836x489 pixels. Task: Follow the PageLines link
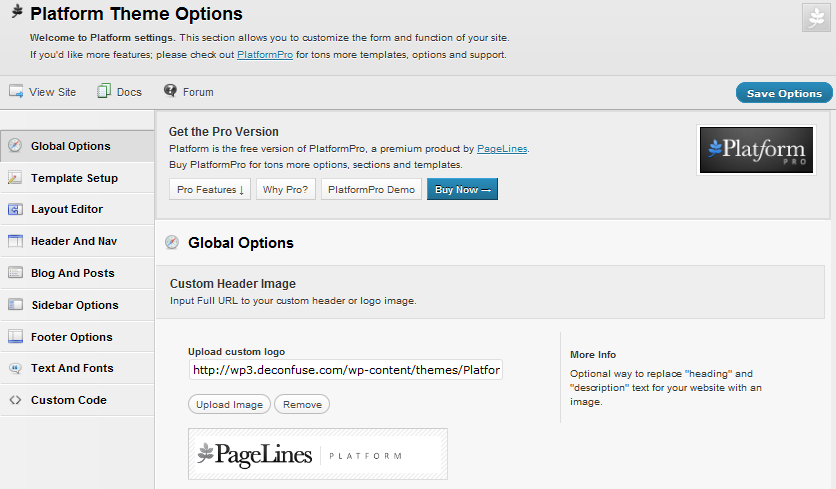[502, 149]
